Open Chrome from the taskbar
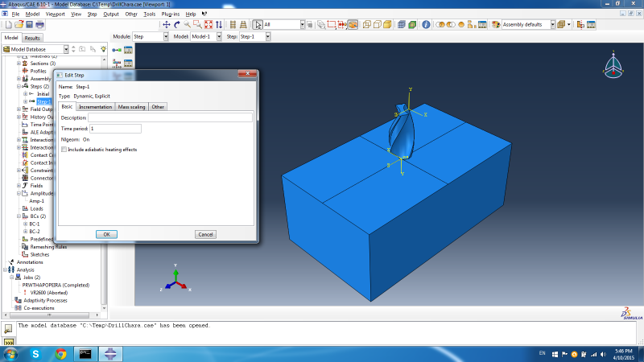 61,354
